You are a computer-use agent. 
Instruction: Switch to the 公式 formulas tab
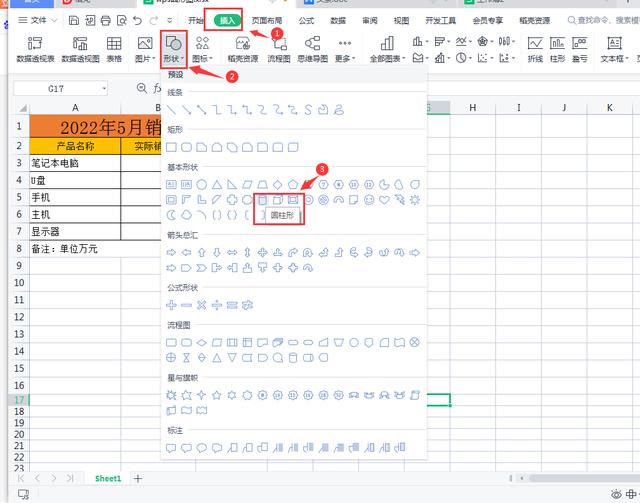(x=306, y=20)
